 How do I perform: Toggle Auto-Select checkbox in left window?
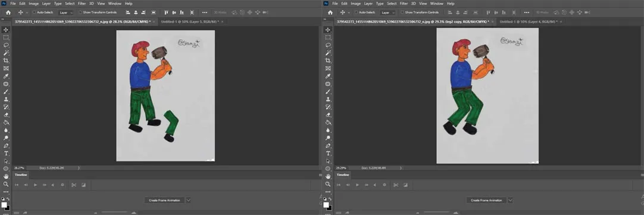click(x=34, y=12)
